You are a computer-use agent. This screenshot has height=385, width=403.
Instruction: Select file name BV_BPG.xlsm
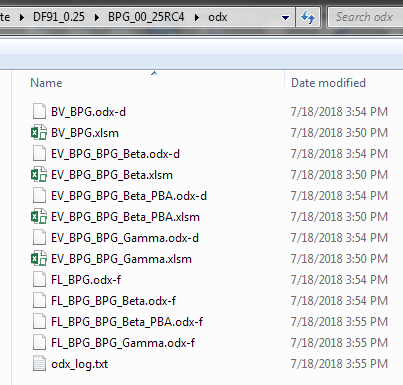pos(85,133)
